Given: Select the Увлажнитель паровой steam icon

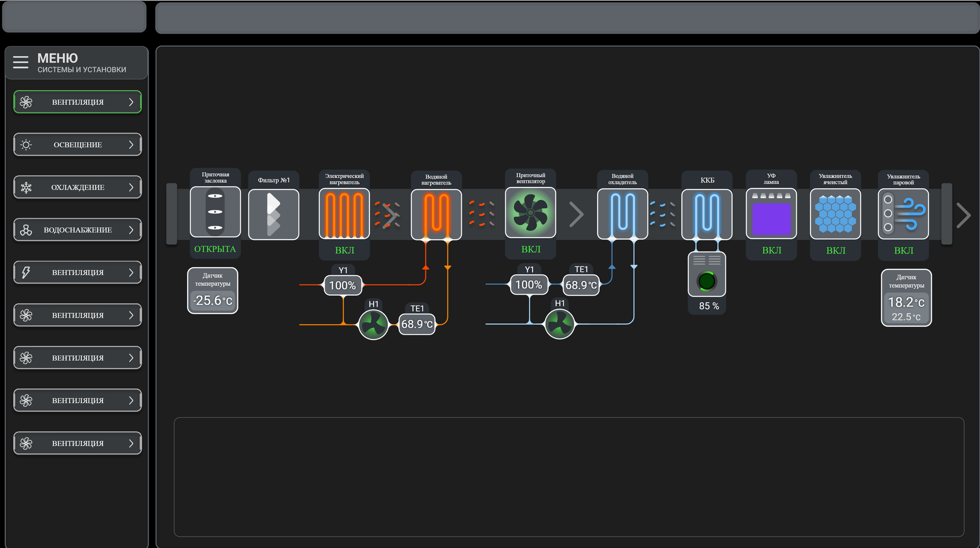Looking at the screenshot, I should pos(903,214).
